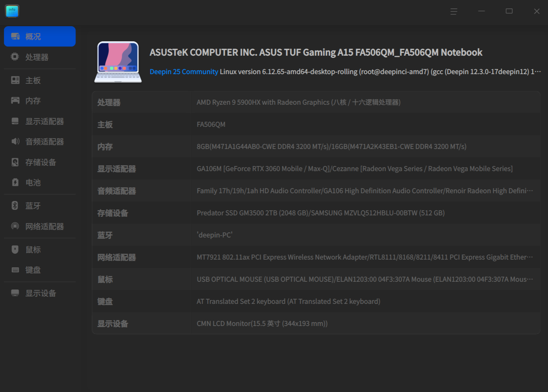Click the 主板 row label in overview table

click(x=105, y=125)
